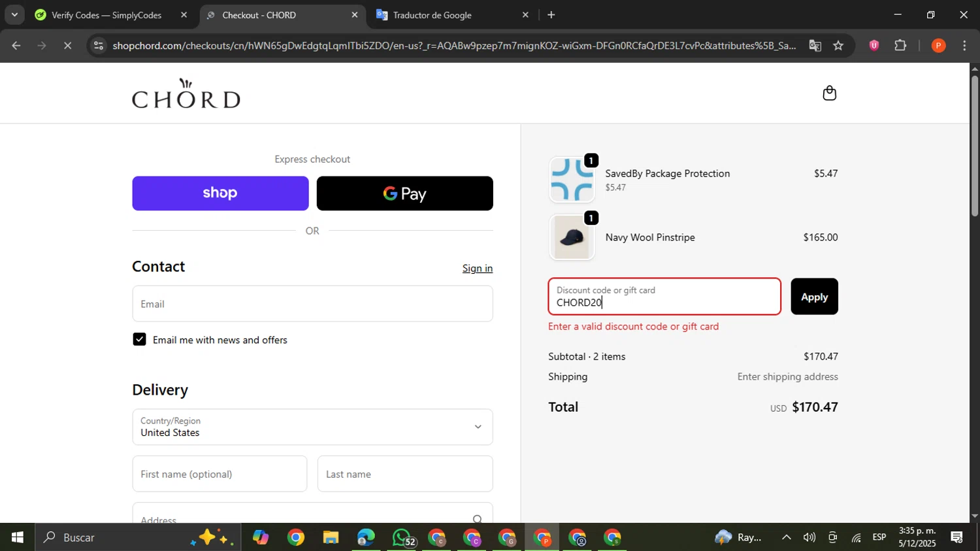
Task: Click the address search magnifier icon
Action: [478, 519]
